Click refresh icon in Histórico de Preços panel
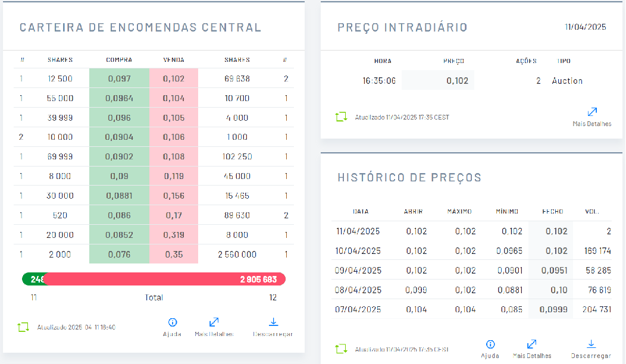 coord(341,349)
